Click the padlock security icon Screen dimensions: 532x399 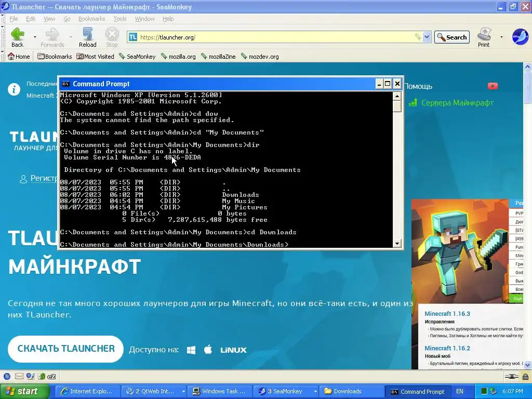[525, 376]
